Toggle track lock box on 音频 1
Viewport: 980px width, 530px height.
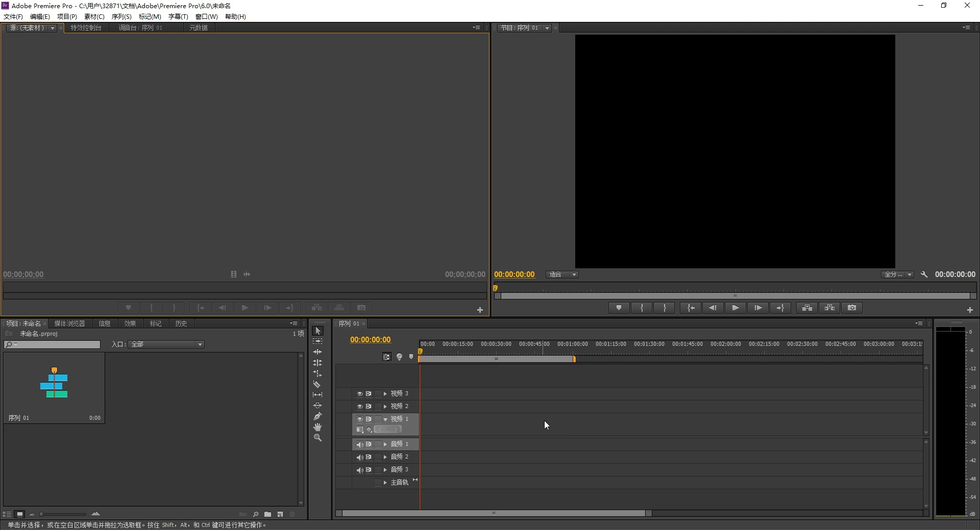[x=378, y=444]
